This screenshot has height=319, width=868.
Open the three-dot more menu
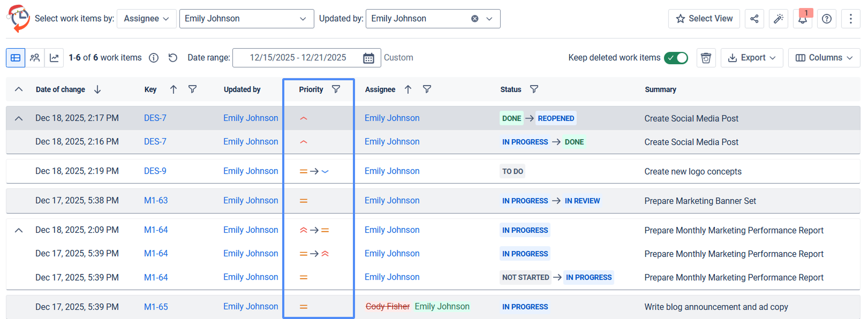tap(850, 19)
